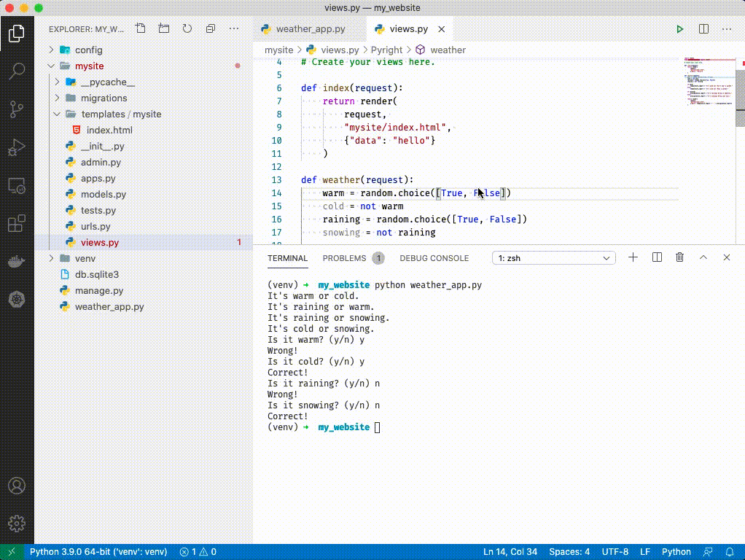The image size is (745, 560).
Task: Click Python 3.9.0 interpreter in status bar
Action: [x=98, y=552]
